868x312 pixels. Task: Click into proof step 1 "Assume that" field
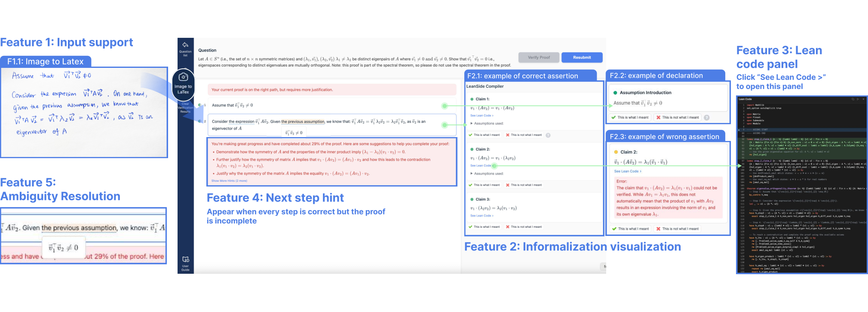pyautogui.click(x=332, y=105)
